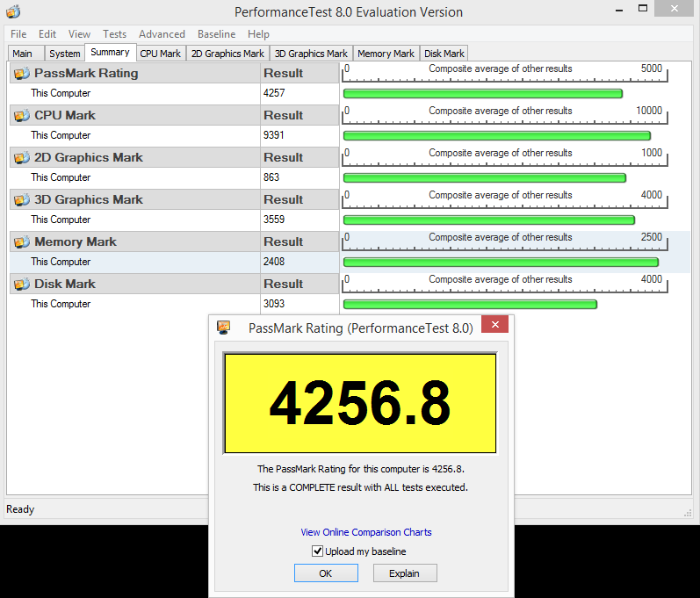Open the File menu
The width and height of the screenshot is (700, 598).
(18, 34)
